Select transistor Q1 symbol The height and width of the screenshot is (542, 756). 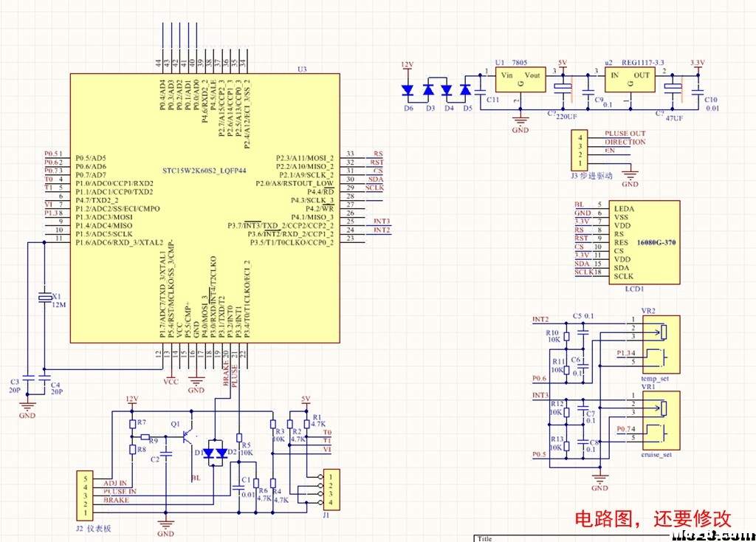(x=187, y=437)
